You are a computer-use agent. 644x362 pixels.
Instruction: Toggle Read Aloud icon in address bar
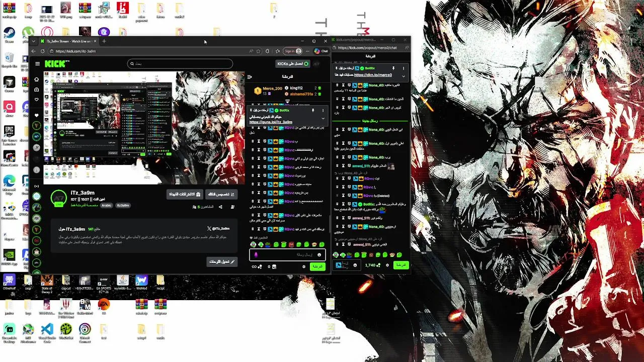click(x=251, y=51)
